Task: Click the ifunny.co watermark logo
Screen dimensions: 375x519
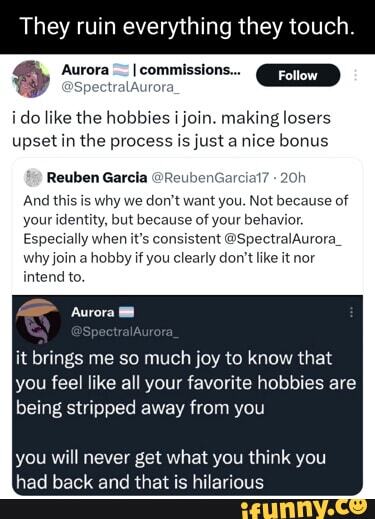Action: click(303, 509)
